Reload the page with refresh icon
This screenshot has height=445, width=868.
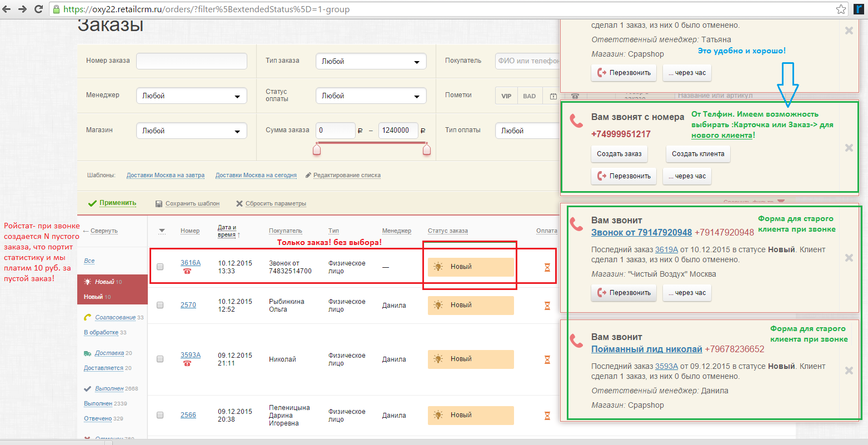(x=38, y=9)
